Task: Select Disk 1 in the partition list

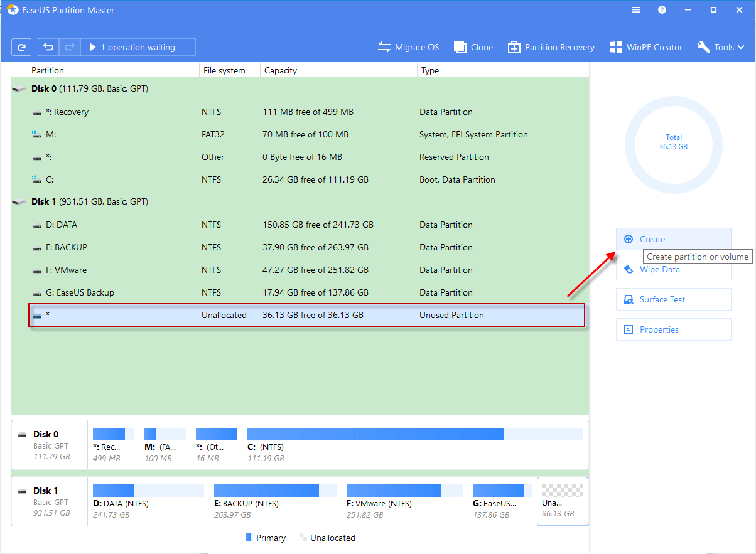Action: pyautogui.click(x=300, y=202)
